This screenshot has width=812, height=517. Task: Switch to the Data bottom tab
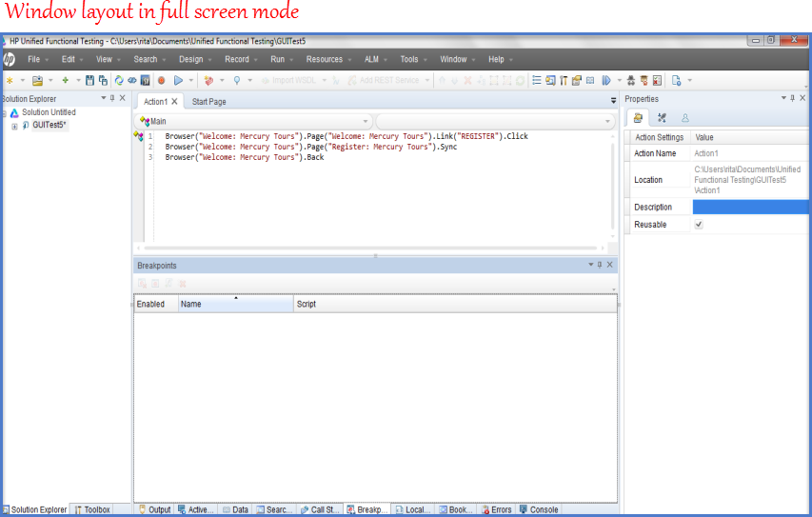tap(235, 509)
